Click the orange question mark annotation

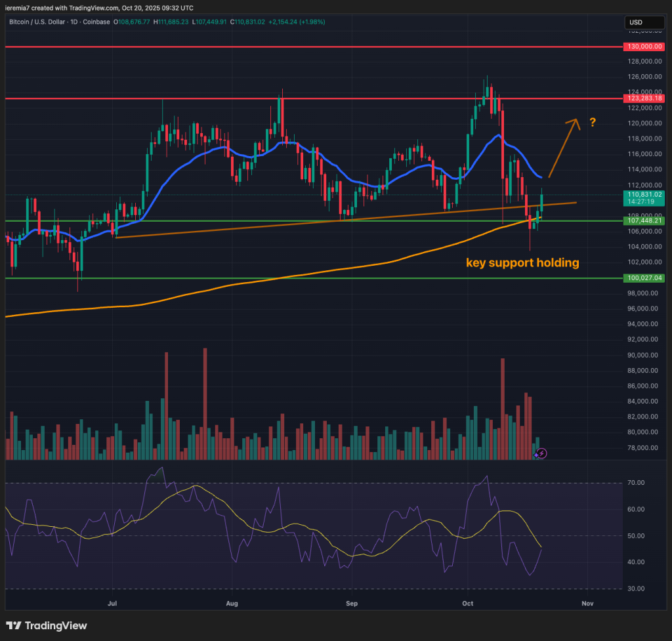pyautogui.click(x=592, y=122)
